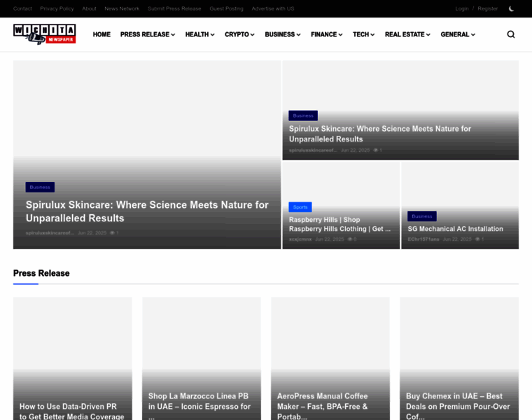Expand the CRYPTO dropdown menu

pyautogui.click(x=239, y=34)
